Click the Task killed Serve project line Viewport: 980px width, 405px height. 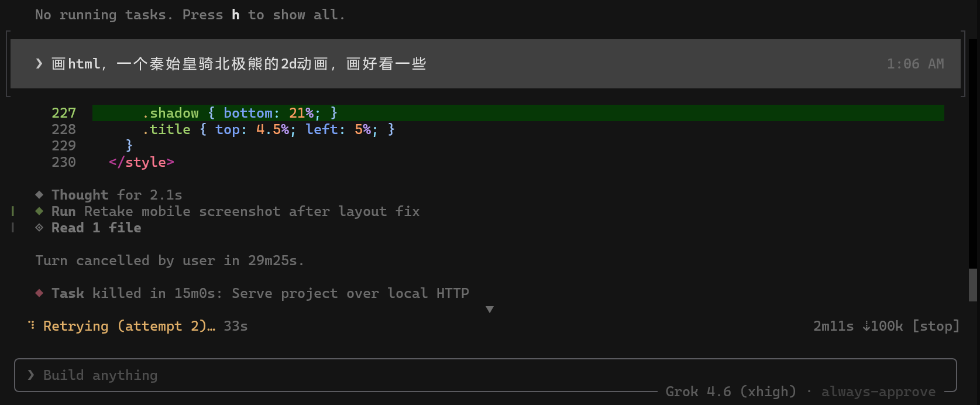pyautogui.click(x=260, y=293)
